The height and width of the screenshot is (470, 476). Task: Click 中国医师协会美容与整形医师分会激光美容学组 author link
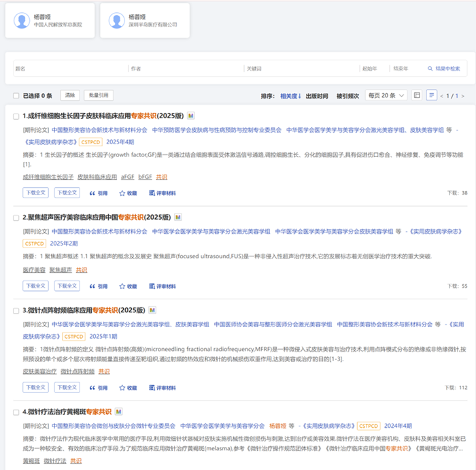coord(273,324)
